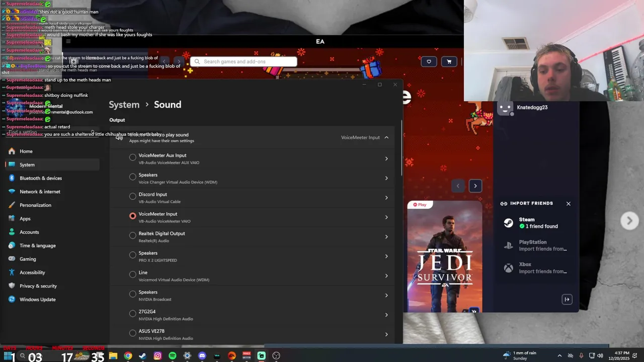Screen dimensions: 644x362
Task: Click Settings sound page scrollbar
Action: coord(401,148)
